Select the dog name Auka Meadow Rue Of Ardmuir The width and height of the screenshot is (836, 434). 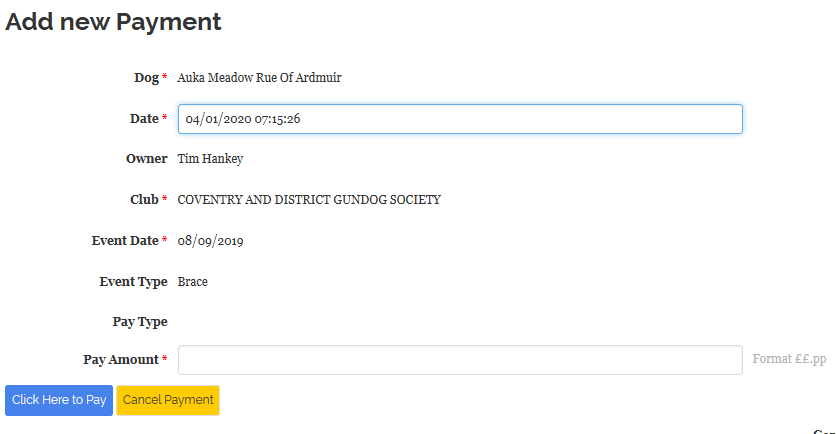coord(259,78)
